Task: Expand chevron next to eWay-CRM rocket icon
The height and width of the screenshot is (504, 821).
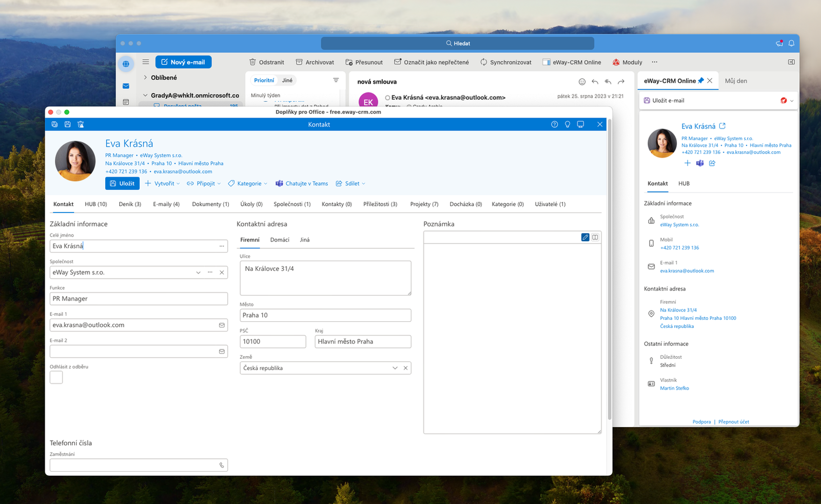Action: (792, 101)
